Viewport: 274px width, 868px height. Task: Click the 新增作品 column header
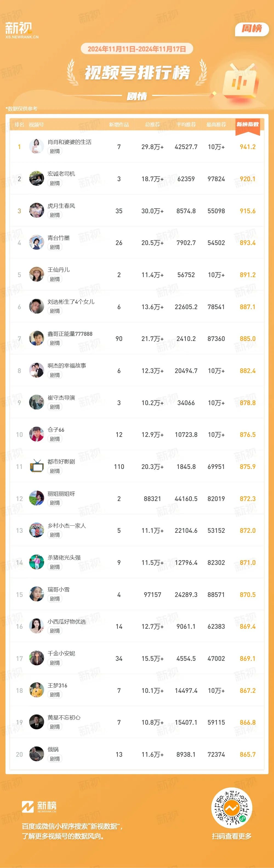pos(119,124)
